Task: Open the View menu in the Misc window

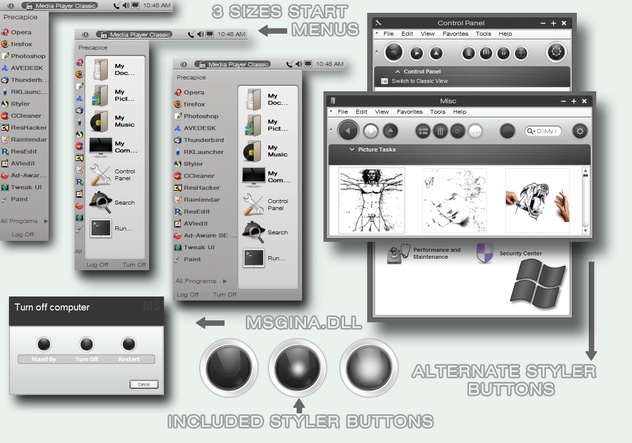Action: click(382, 112)
